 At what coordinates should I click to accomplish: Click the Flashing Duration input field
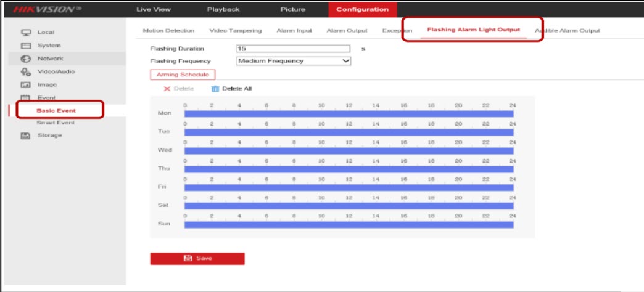(x=293, y=48)
